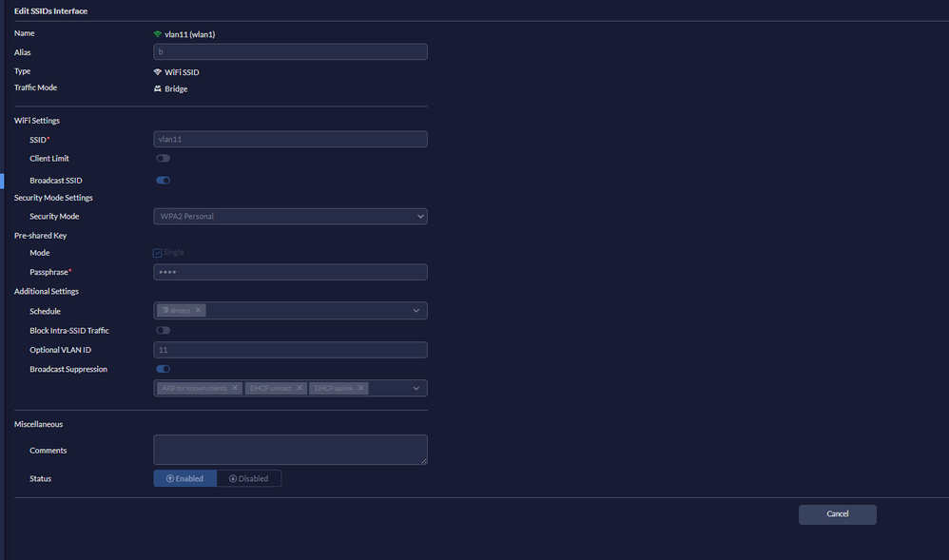Turn off Broadcast Suppression switch
This screenshot has height=560, width=949.
pos(163,369)
